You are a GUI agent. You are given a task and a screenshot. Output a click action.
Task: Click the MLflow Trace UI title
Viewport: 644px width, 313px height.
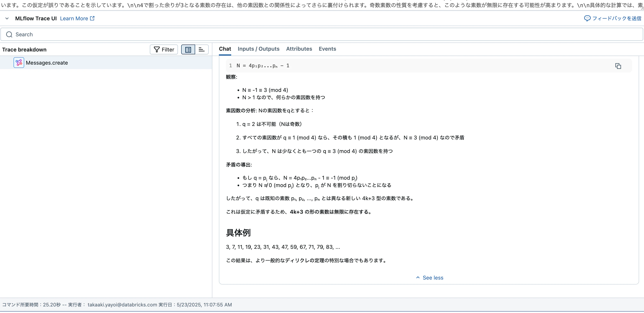point(36,18)
